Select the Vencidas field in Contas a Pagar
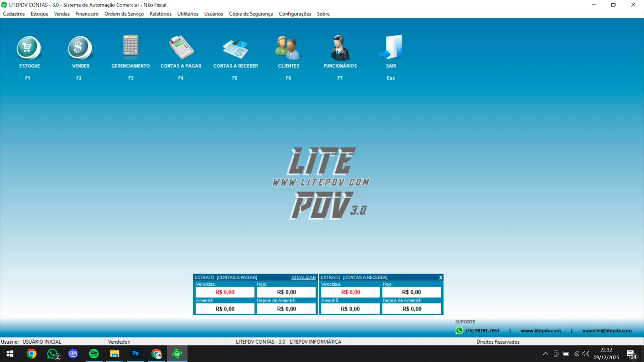644x362 pixels. (225, 292)
